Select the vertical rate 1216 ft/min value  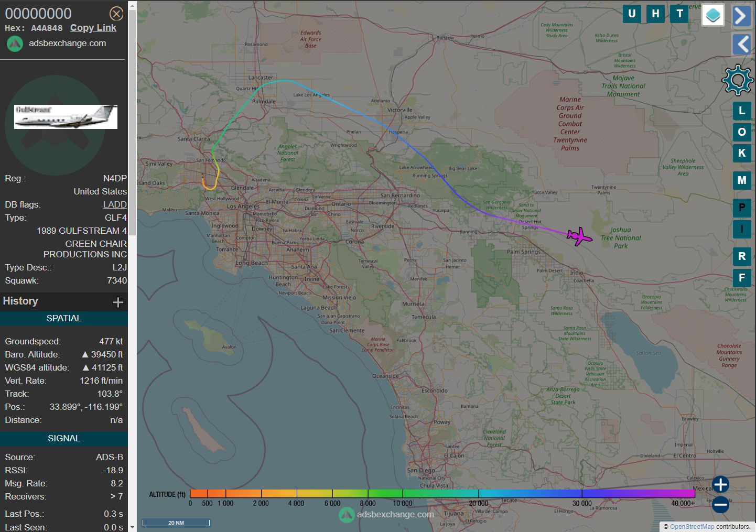(x=101, y=381)
